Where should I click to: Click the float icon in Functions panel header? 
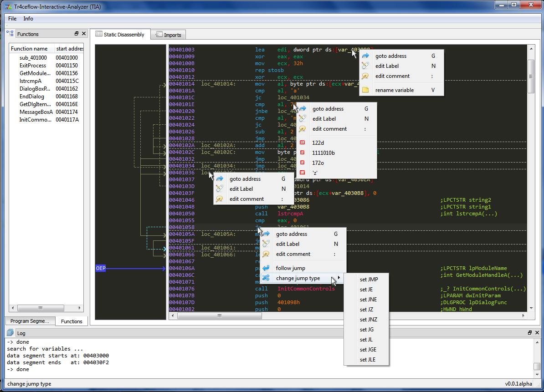(x=77, y=34)
